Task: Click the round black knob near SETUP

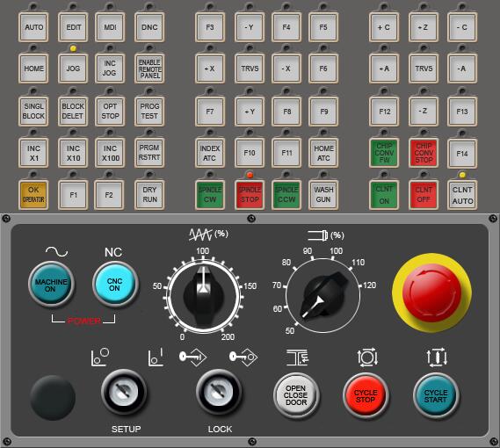Action: 53,397
